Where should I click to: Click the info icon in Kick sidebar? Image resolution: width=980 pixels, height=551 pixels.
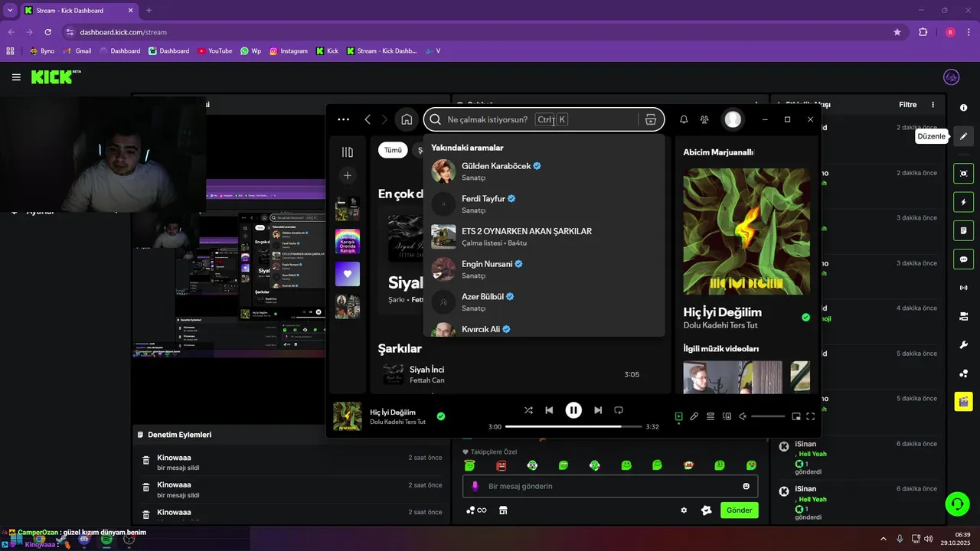tap(964, 108)
